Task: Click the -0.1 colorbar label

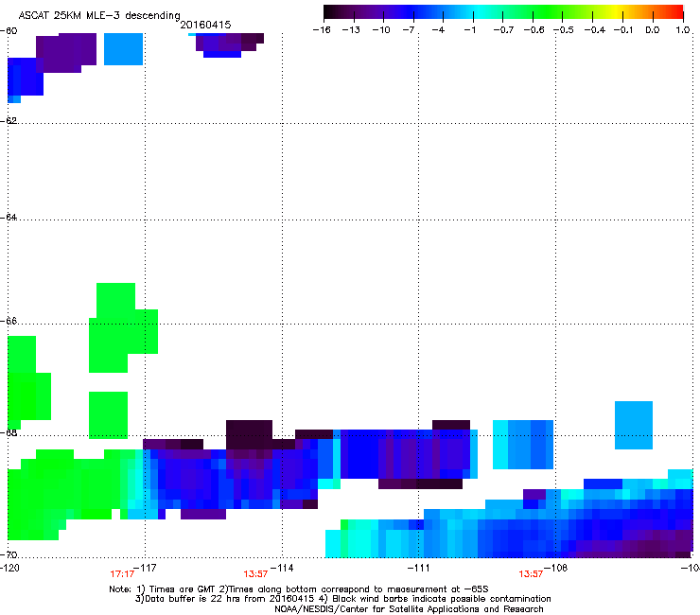Action: pyautogui.click(x=623, y=30)
